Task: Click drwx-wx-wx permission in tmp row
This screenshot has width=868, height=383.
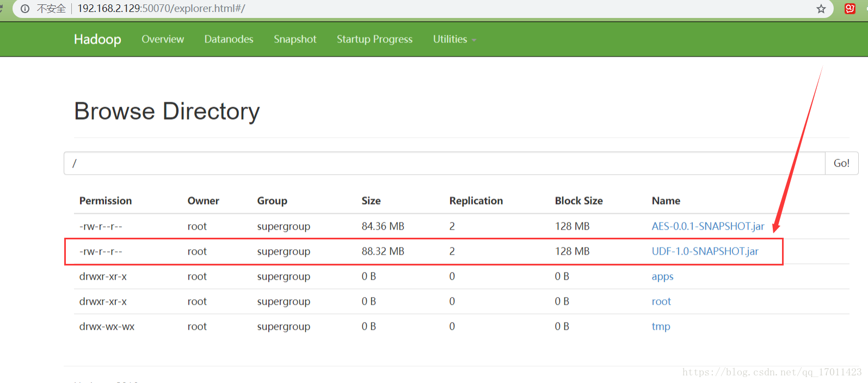Action: [x=107, y=326]
